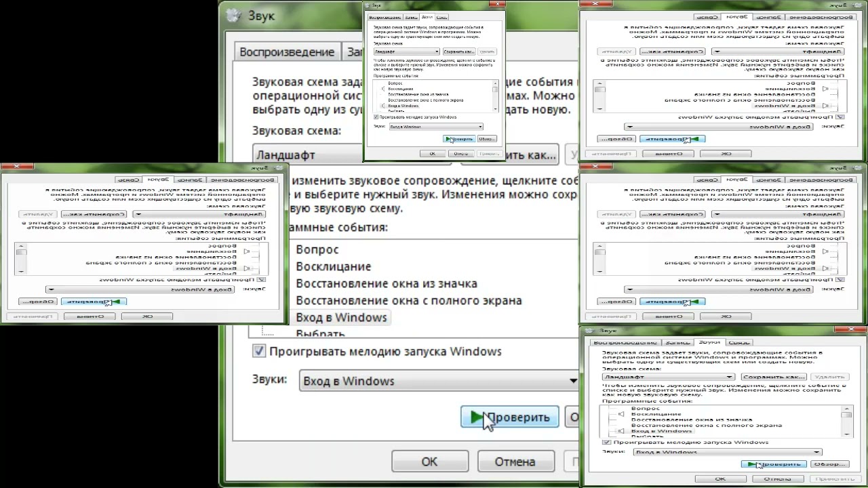Click 'Сохранить как...' in small top-center window
868x488 pixels.
click(x=459, y=52)
